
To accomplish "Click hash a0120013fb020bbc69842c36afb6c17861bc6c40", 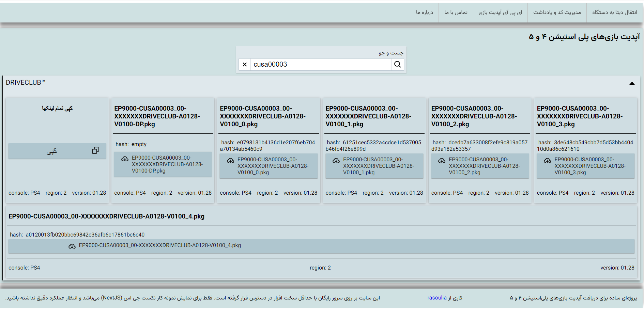I will 77,235.
